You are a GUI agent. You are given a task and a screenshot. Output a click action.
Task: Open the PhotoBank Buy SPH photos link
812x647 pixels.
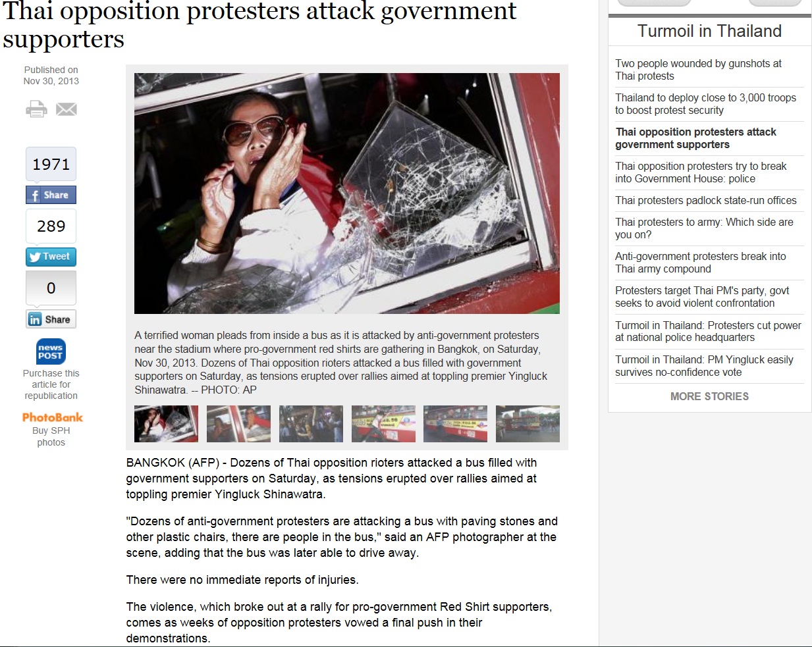click(52, 429)
